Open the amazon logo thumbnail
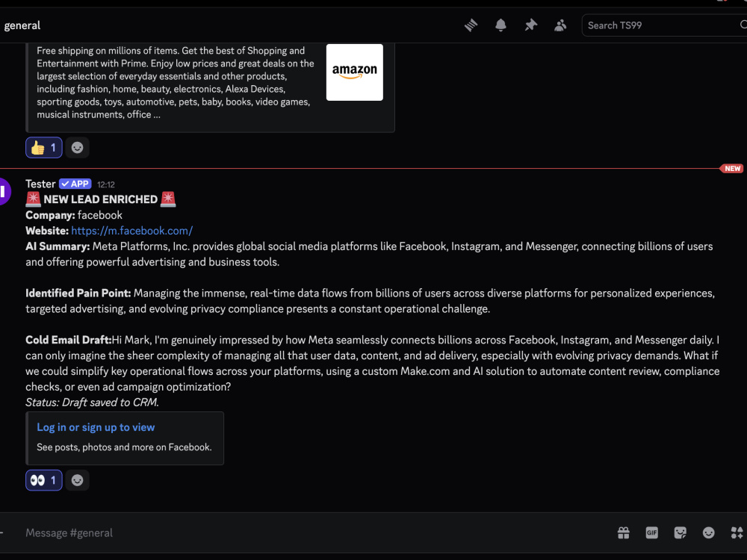Screen dimensions: 747x560 (x=354, y=72)
